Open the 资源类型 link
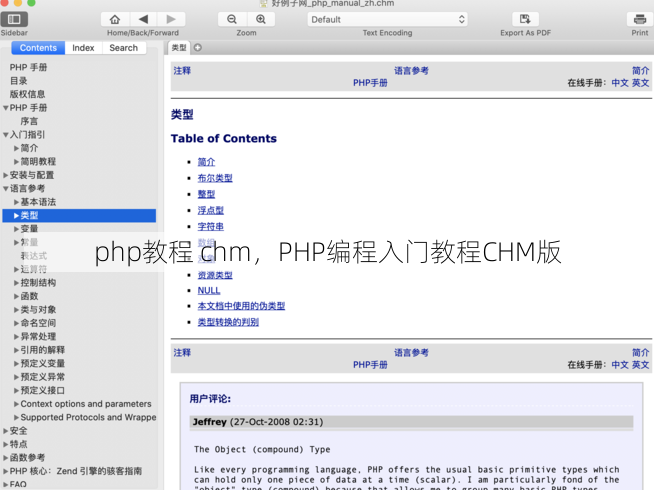This screenshot has height=490, width=654. (215, 275)
